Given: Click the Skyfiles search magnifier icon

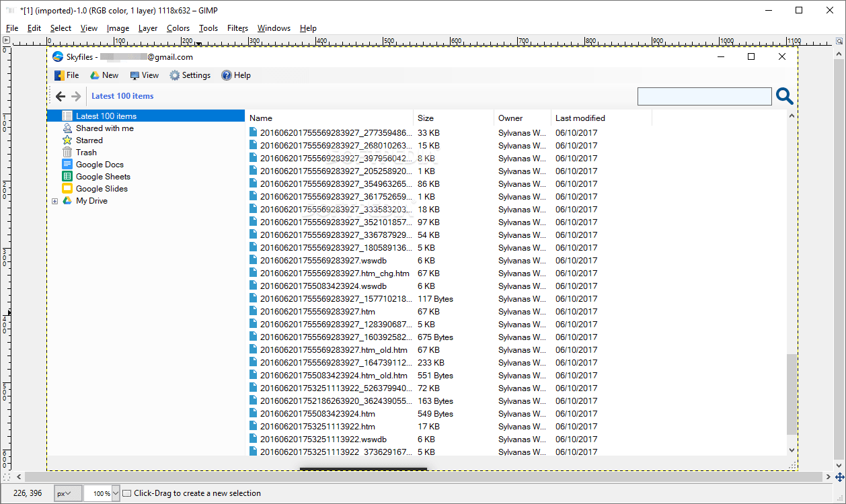Looking at the screenshot, I should (785, 96).
